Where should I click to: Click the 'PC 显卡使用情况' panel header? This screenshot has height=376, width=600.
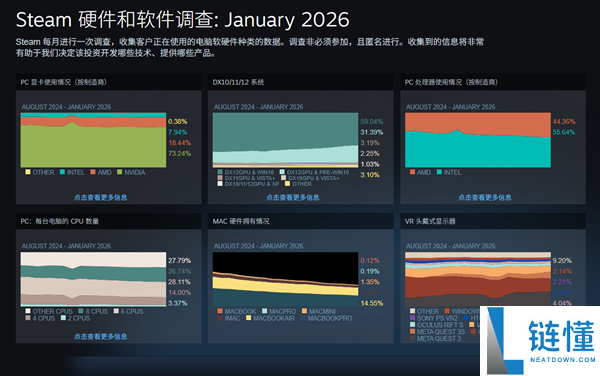109,82
